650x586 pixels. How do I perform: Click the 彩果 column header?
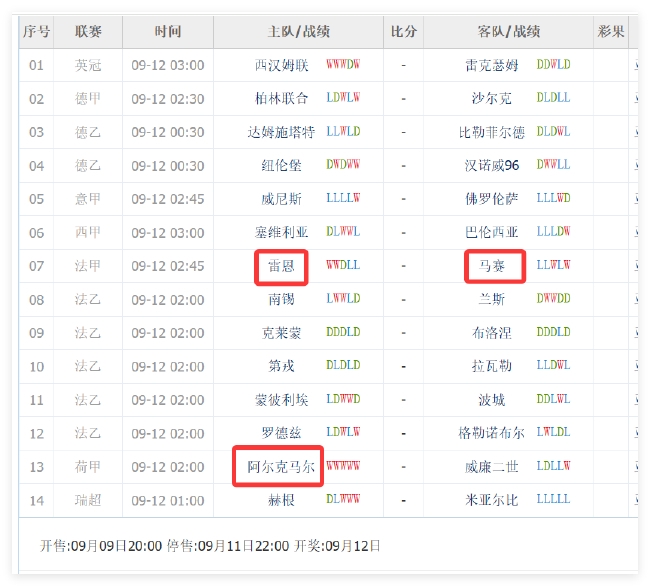point(611,31)
